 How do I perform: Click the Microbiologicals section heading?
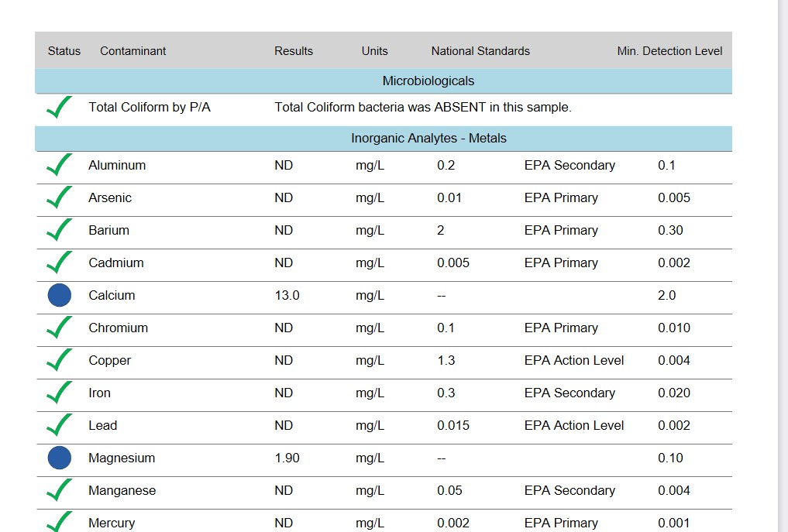(428, 81)
